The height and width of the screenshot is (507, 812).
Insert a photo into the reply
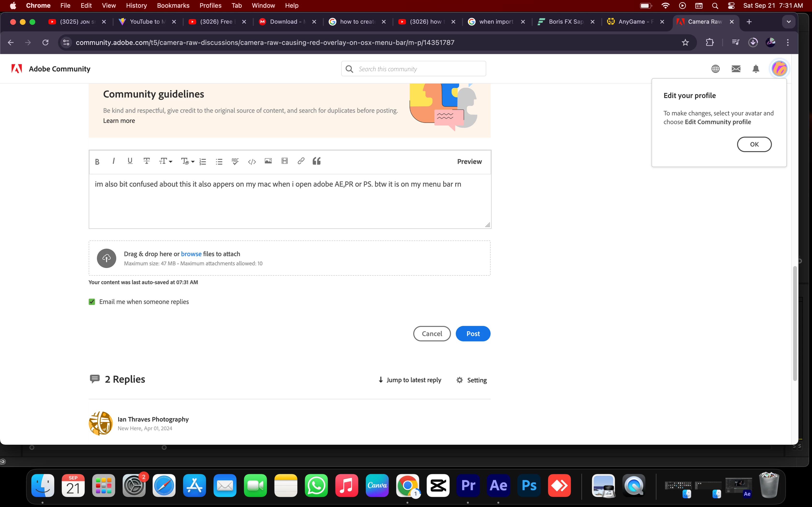(268, 161)
